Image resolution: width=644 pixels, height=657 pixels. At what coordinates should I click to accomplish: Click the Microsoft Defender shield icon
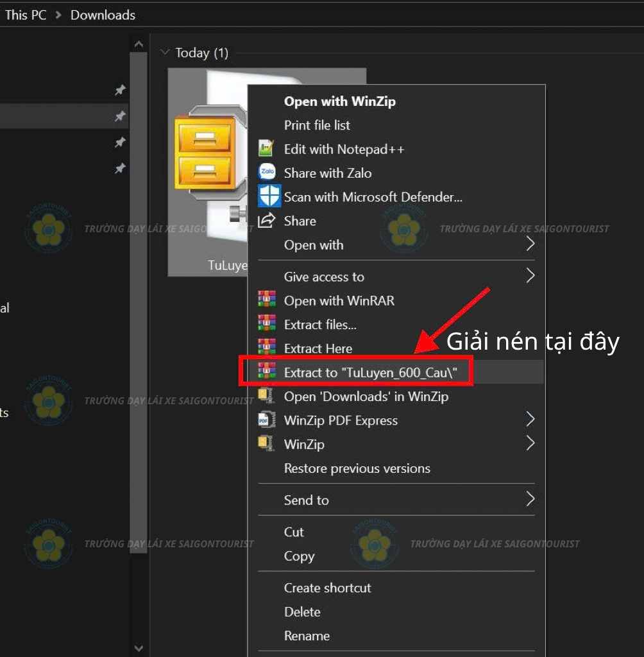[269, 196]
